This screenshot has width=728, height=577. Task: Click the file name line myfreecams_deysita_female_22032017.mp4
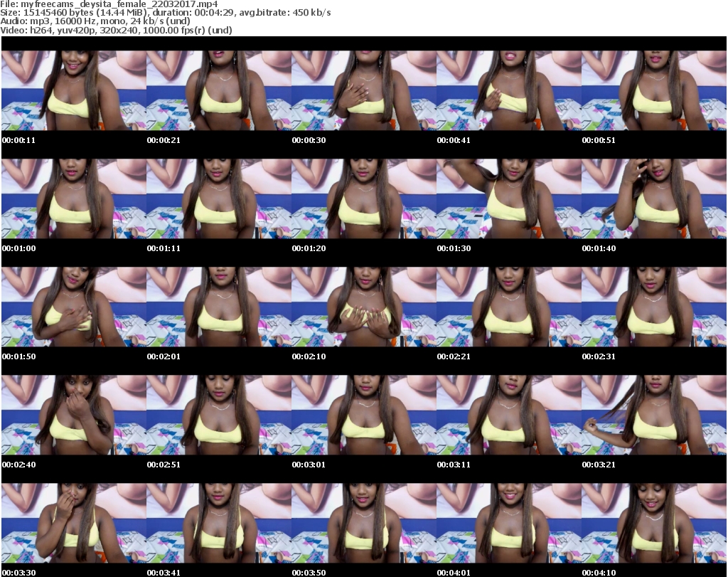point(109,4)
